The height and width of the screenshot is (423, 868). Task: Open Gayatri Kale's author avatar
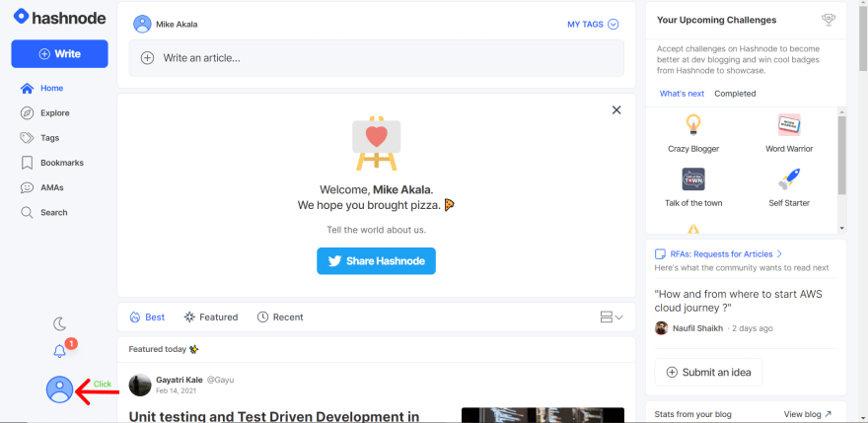pos(140,385)
